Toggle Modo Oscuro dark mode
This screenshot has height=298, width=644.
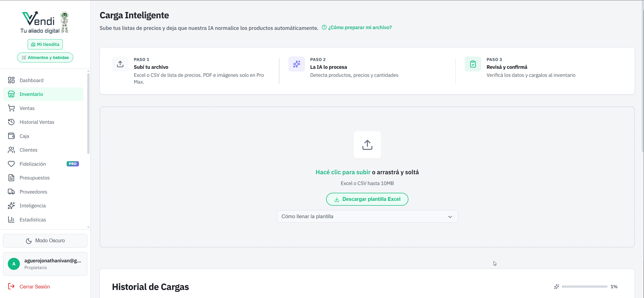[45, 241]
